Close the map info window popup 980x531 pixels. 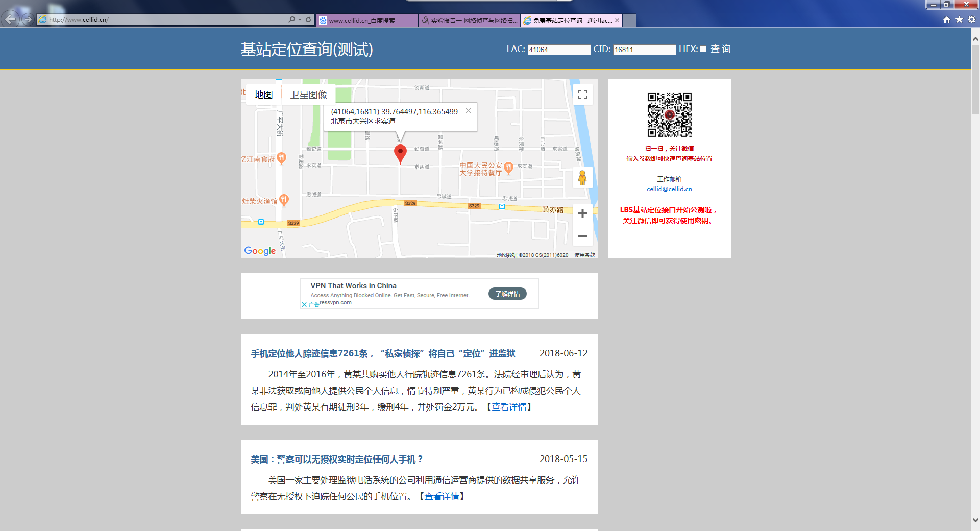click(468, 110)
